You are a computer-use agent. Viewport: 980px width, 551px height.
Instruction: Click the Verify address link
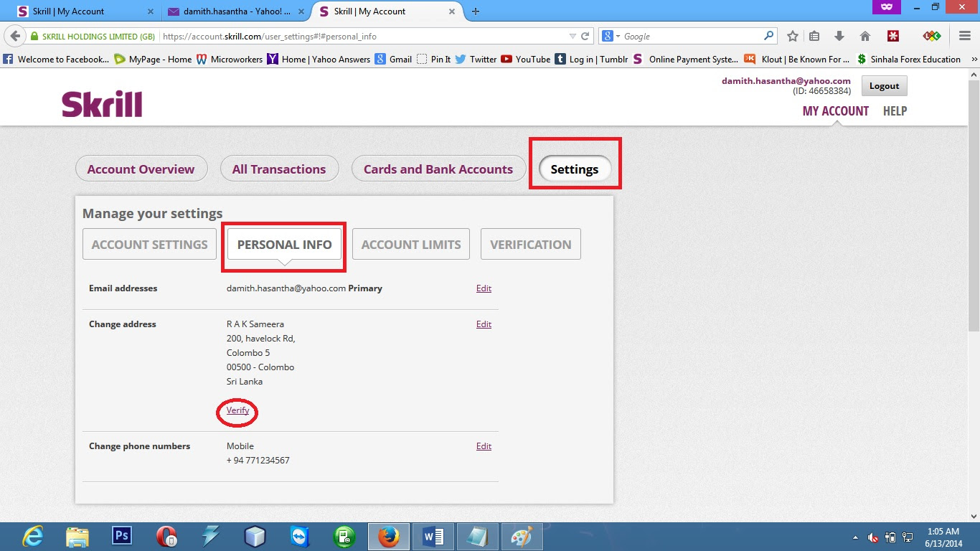click(238, 410)
